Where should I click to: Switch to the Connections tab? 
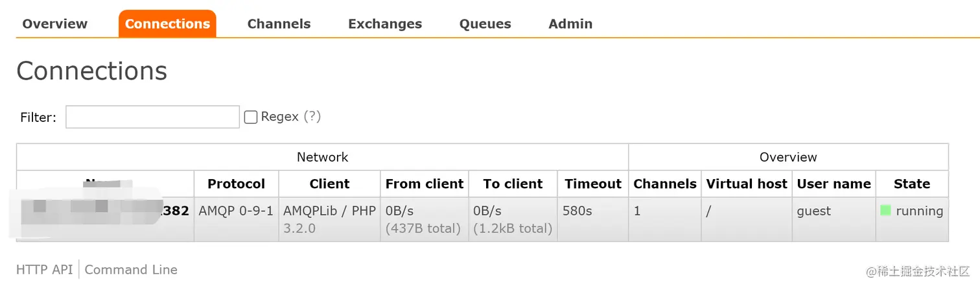(167, 24)
